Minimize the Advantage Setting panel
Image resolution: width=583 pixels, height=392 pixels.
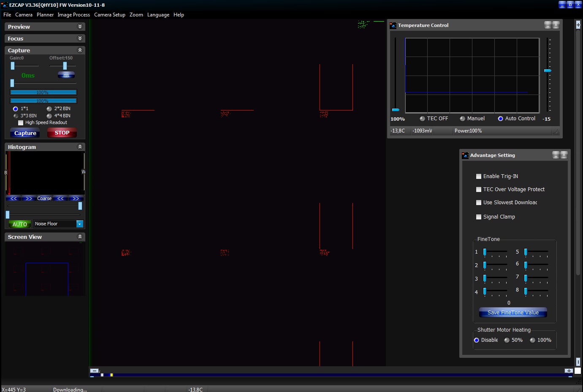[556, 155]
